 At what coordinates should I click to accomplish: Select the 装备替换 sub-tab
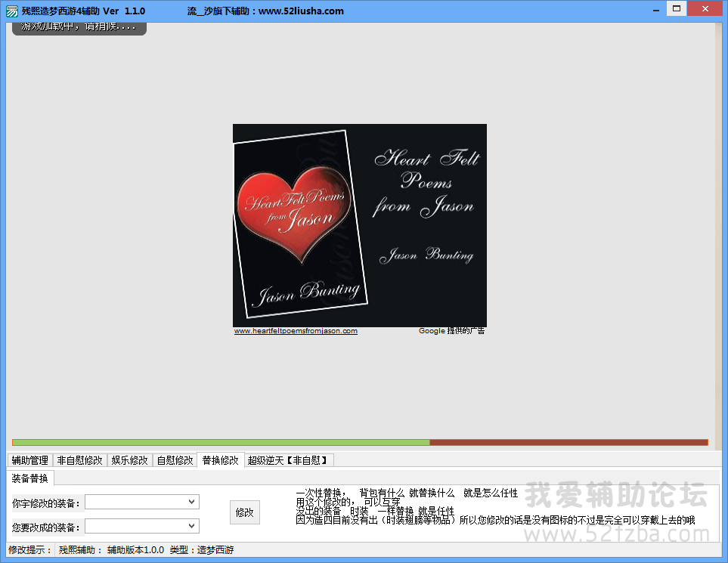(x=30, y=478)
